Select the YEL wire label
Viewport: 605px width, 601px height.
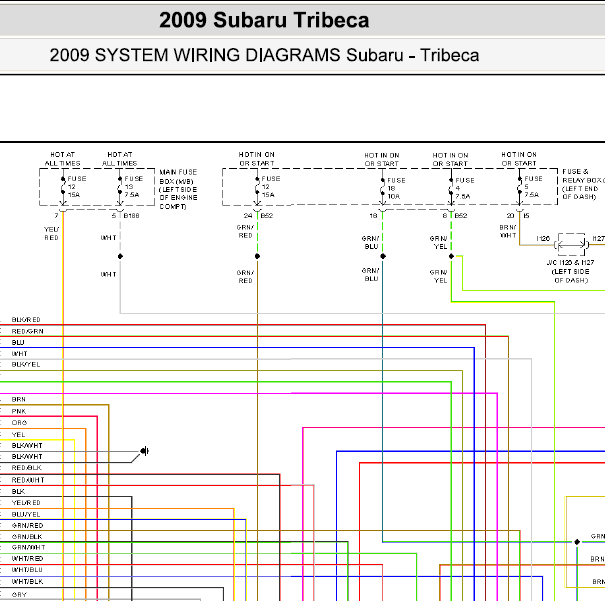pos(18,435)
